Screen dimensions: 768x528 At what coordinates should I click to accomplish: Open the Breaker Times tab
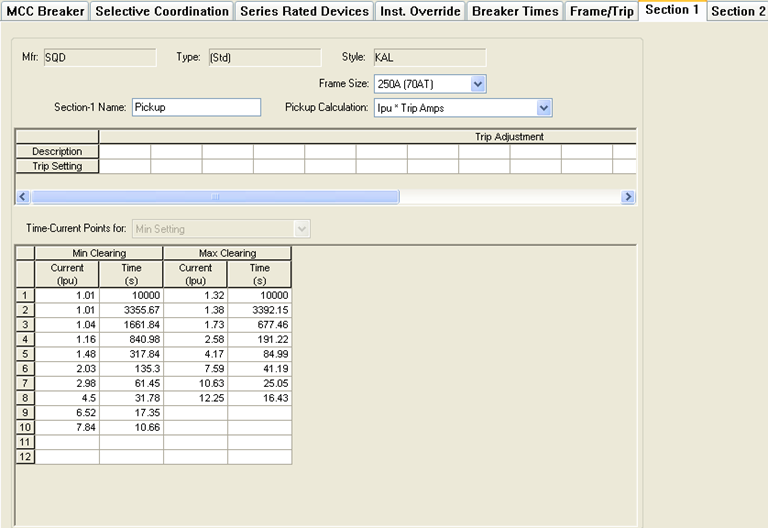point(515,12)
